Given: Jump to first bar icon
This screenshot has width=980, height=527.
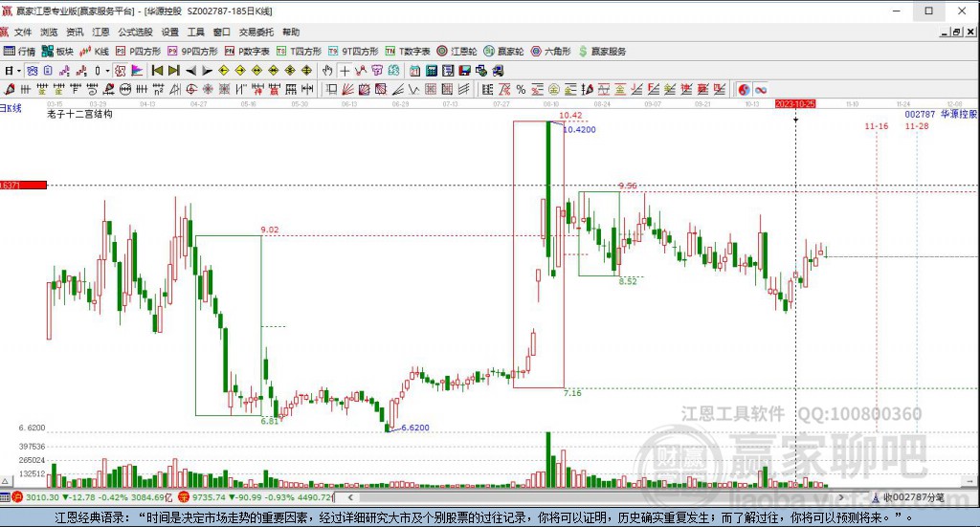Looking at the screenshot, I should [x=157, y=71].
